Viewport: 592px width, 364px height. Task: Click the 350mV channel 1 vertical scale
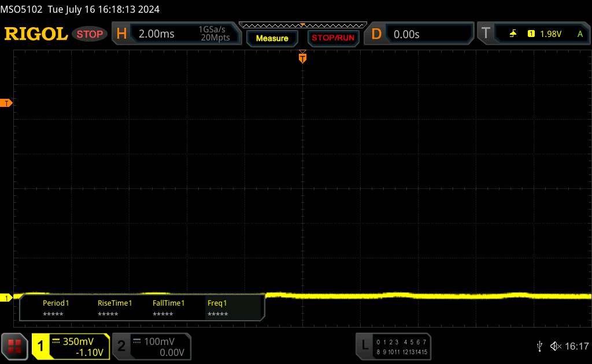click(78, 341)
